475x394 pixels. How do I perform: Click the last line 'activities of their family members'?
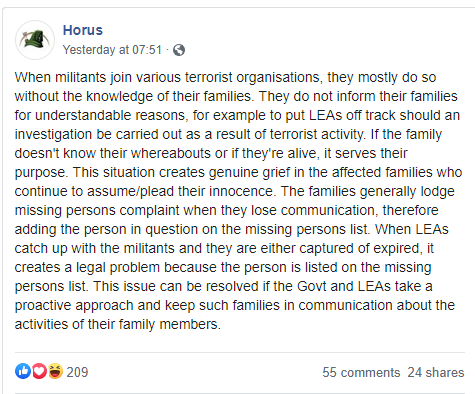click(x=118, y=324)
